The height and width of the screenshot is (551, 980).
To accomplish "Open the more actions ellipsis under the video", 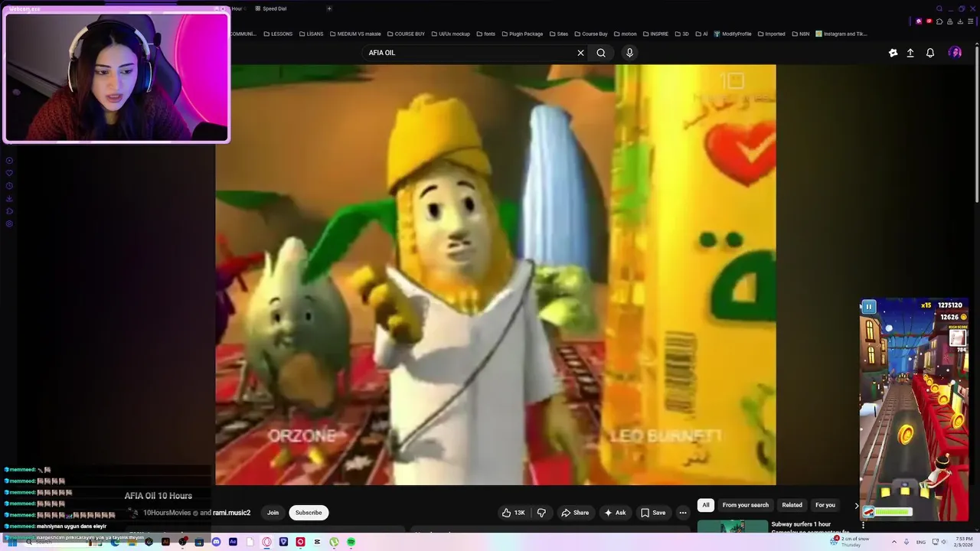I will click(x=683, y=513).
